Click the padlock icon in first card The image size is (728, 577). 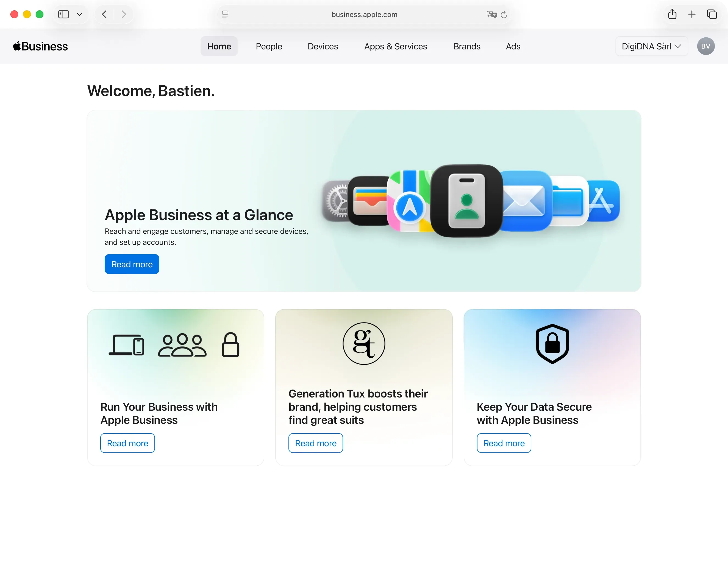coord(230,345)
